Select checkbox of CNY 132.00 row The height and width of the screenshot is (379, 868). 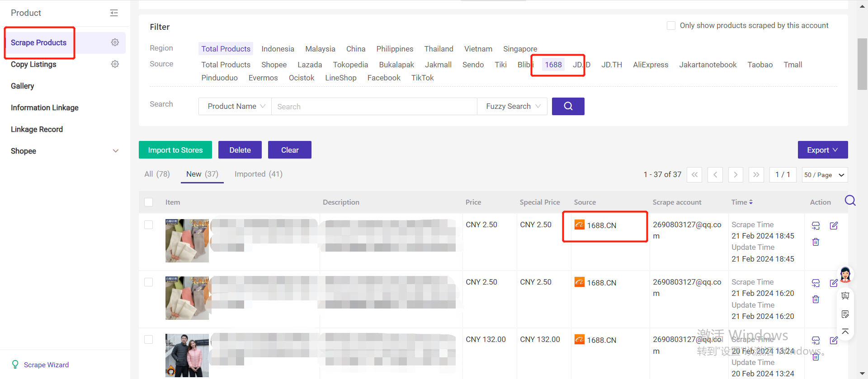[x=148, y=339]
